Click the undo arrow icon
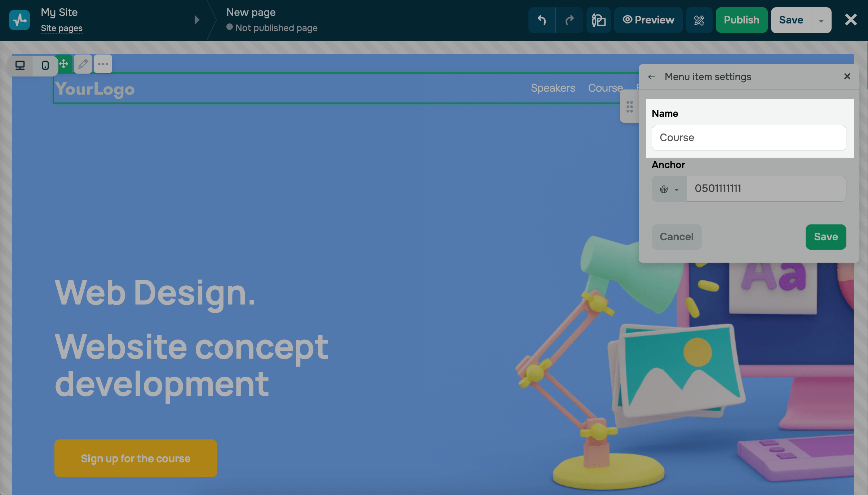 point(542,20)
